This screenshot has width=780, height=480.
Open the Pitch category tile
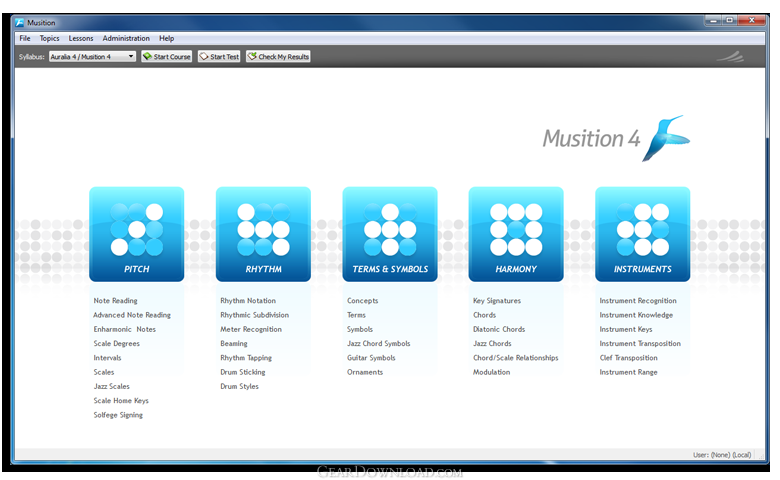[136, 234]
